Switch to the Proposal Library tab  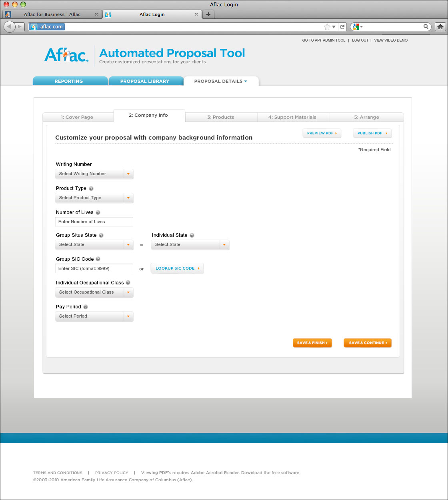click(146, 81)
